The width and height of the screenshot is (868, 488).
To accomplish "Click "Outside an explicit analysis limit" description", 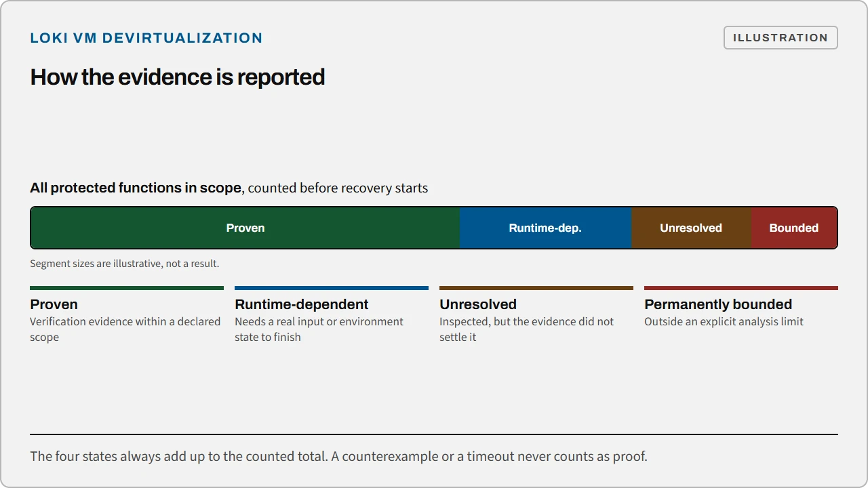I will click(724, 321).
